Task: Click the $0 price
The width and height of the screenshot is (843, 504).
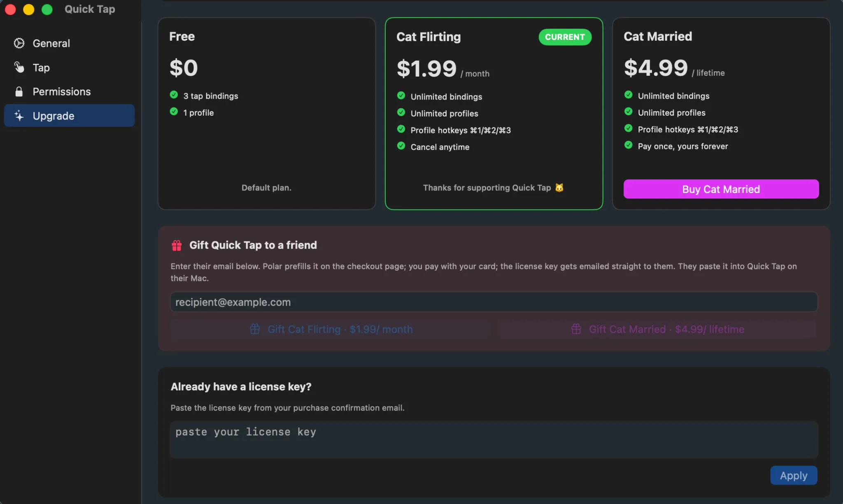Action: 184,67
